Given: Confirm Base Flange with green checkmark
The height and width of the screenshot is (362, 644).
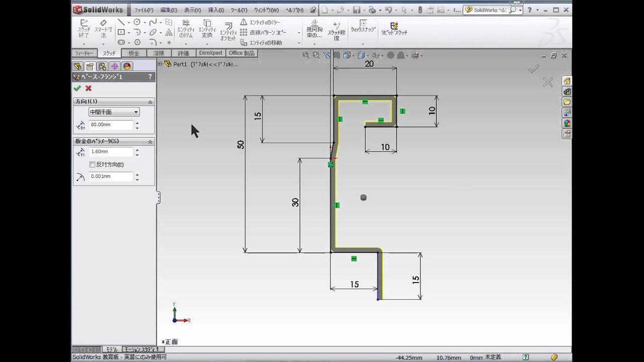Looking at the screenshot, I should (x=77, y=88).
